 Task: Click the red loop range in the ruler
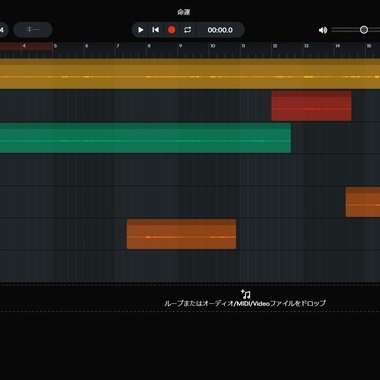tap(26, 46)
